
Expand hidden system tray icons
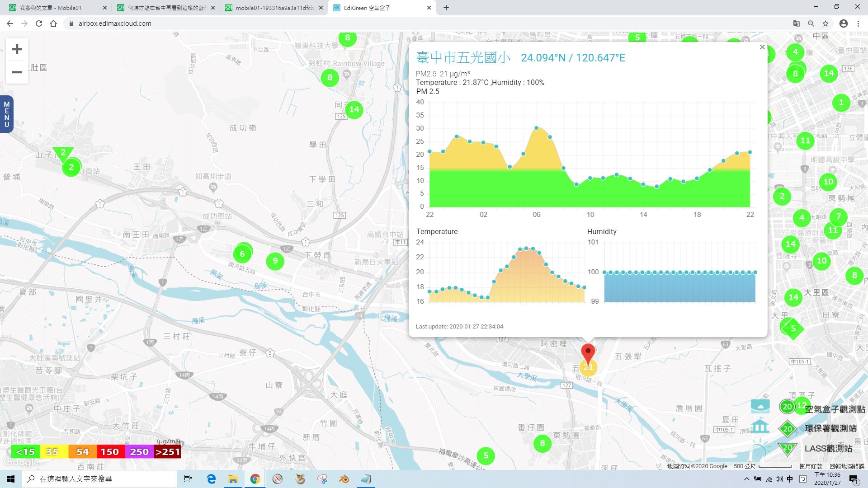pyautogui.click(x=746, y=479)
